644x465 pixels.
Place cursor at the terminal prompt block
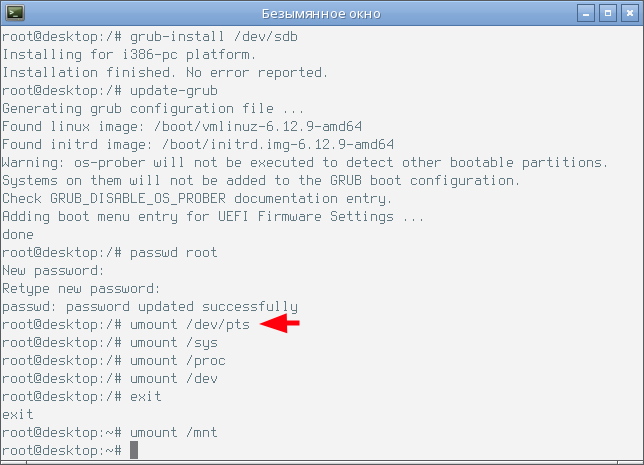[x=134, y=450]
